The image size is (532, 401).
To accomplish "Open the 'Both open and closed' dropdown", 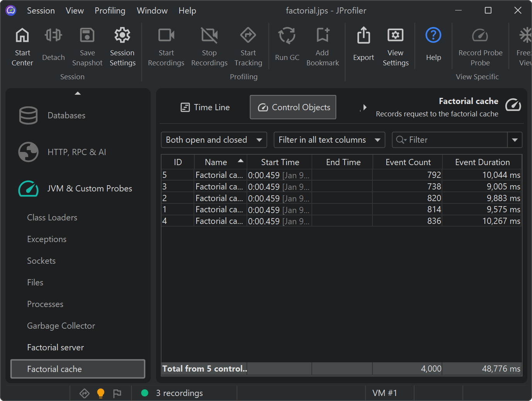I will (x=214, y=140).
